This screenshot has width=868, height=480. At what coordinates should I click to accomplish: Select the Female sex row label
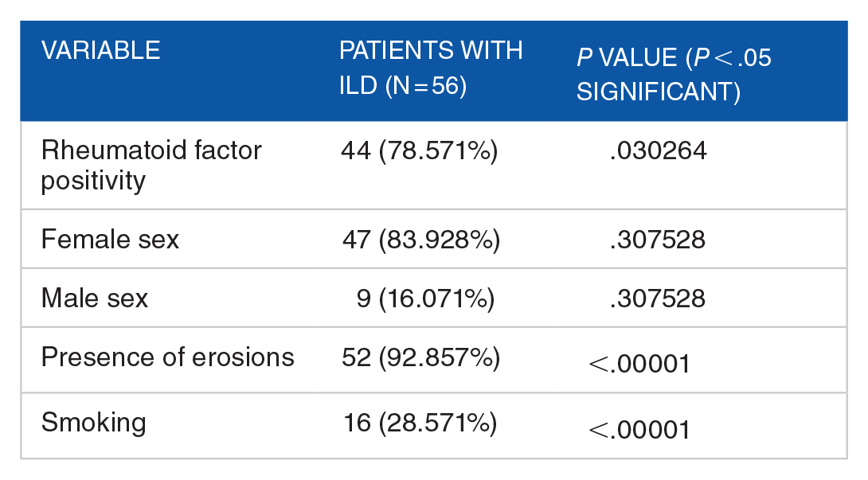point(110,240)
